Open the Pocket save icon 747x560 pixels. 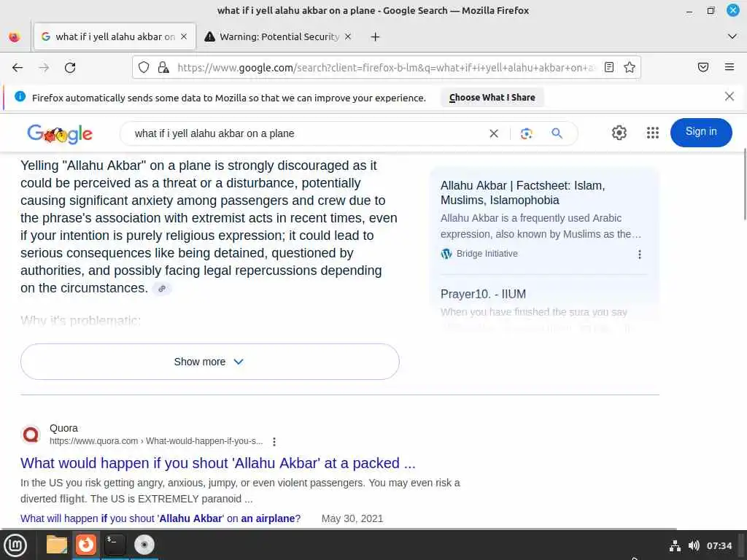click(703, 67)
